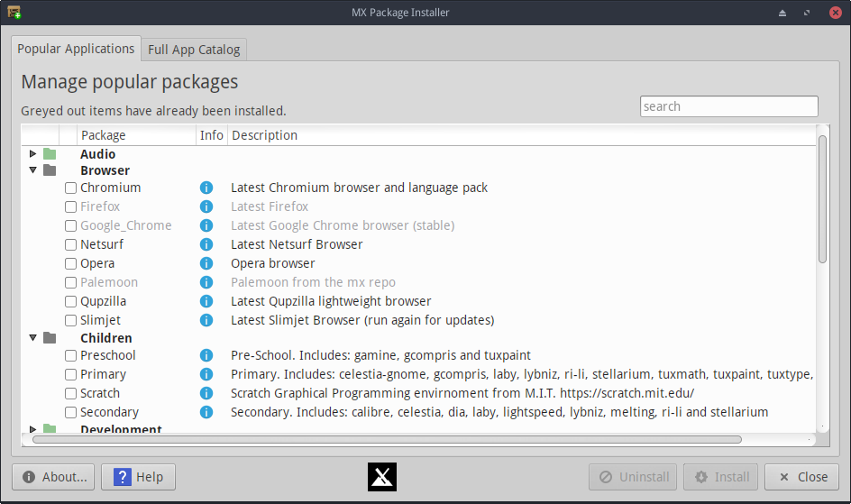Viewport: 851px width, 504px height.
Task: Check the Netsurf checkbox
Action: pyautogui.click(x=70, y=245)
